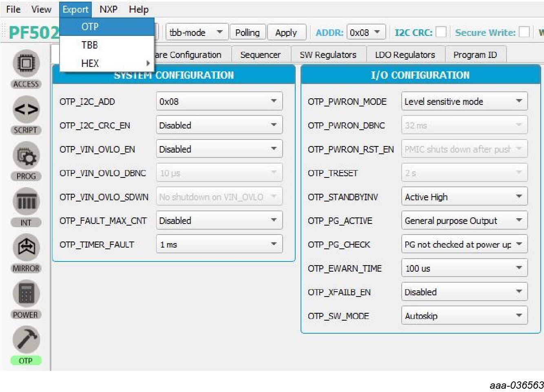Open the LDO Regulators tab
544x392 pixels.
[x=405, y=55]
